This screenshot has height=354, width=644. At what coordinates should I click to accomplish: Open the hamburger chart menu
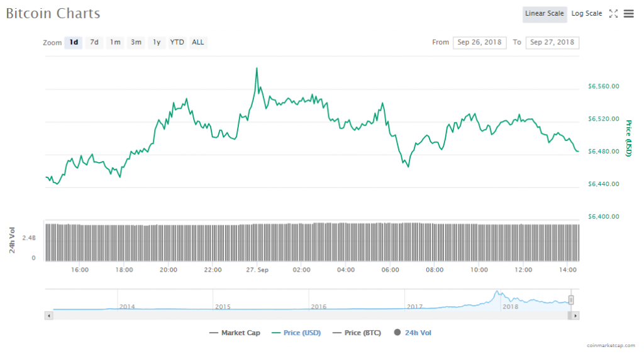point(628,14)
